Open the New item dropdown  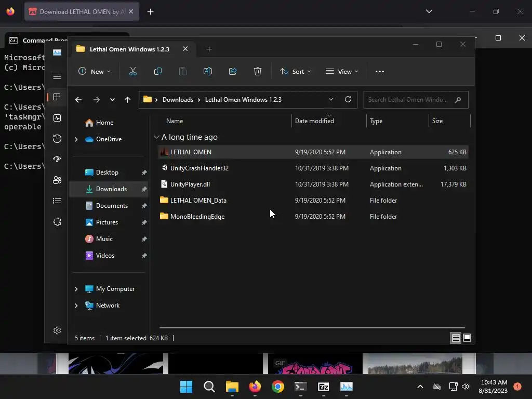pyautogui.click(x=95, y=72)
